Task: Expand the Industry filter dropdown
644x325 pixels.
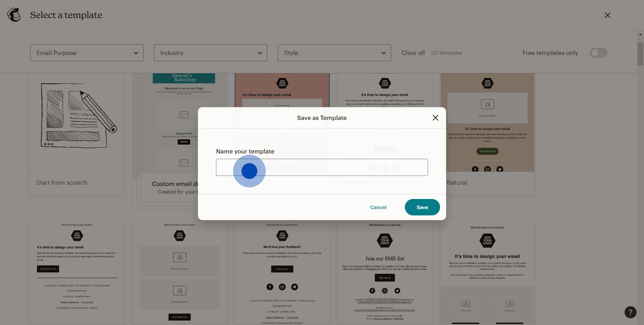Action: tap(210, 53)
